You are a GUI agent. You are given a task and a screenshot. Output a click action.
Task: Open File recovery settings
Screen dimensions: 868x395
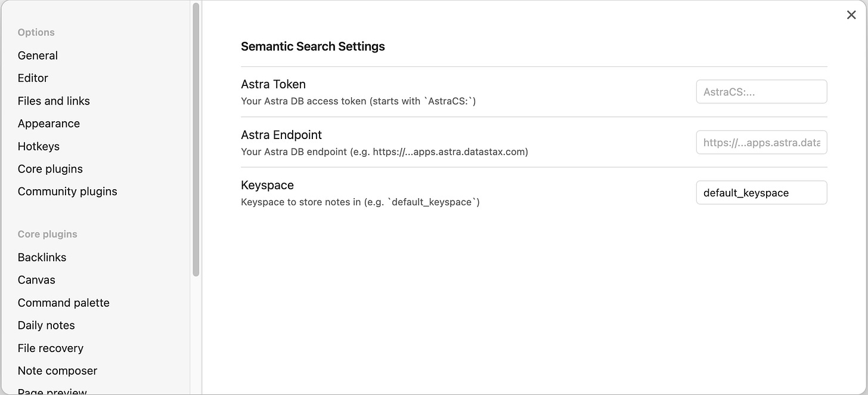click(x=51, y=348)
